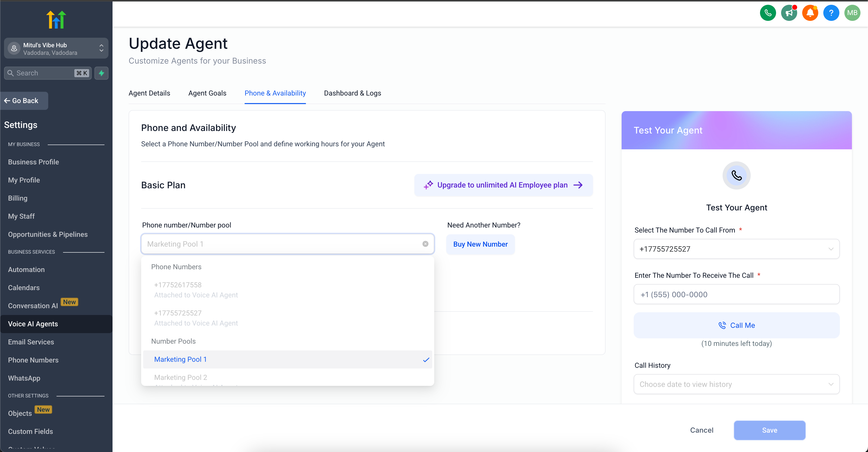Open the orange notifications bell
The width and height of the screenshot is (868, 452).
pyautogui.click(x=810, y=13)
